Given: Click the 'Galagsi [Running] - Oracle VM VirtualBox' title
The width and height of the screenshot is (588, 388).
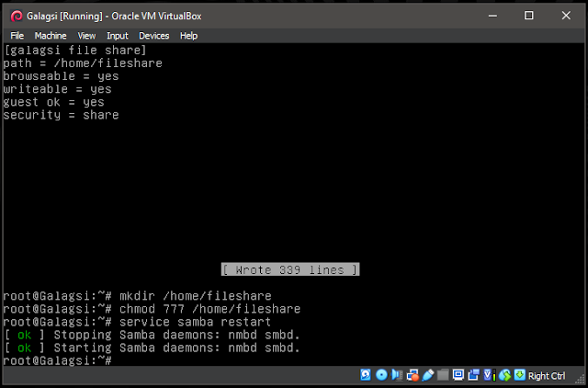Looking at the screenshot, I should click(114, 17).
